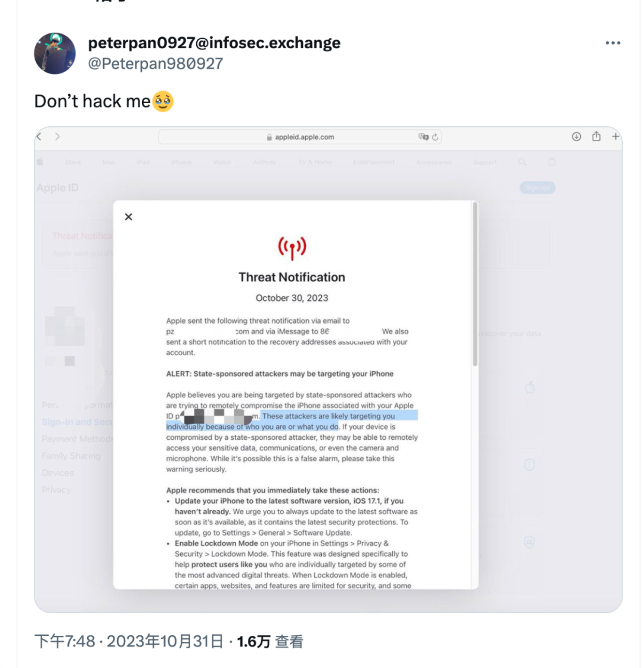This screenshot has height=668, width=644.
Task: Close the Threat Notification dialog
Action: point(128,217)
